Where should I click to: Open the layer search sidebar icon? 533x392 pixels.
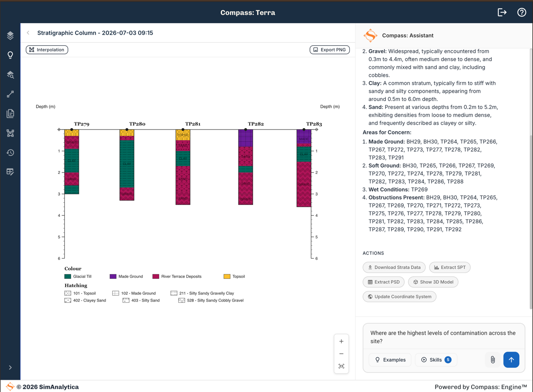tap(10, 74)
